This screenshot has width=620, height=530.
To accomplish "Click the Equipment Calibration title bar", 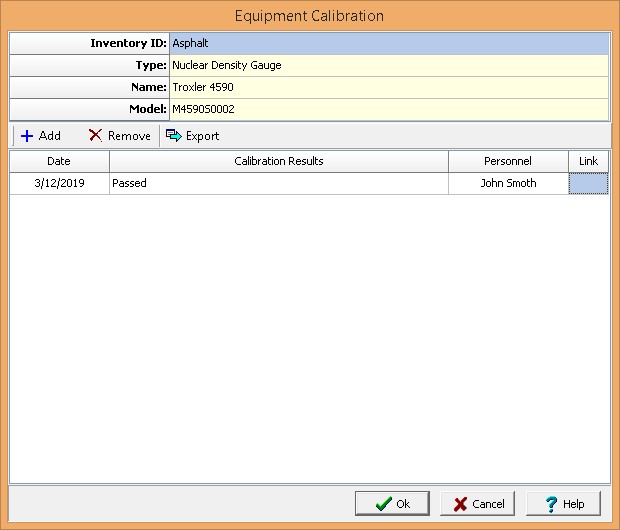I will click(309, 16).
